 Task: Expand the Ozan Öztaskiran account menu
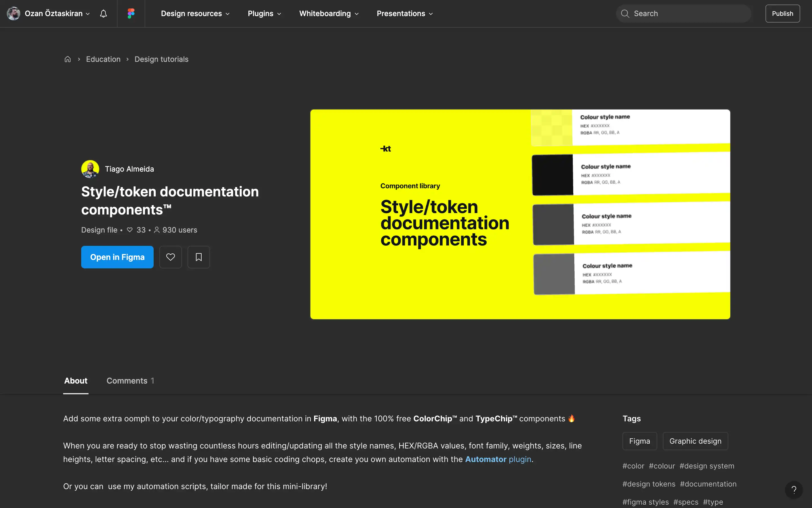[x=58, y=14]
